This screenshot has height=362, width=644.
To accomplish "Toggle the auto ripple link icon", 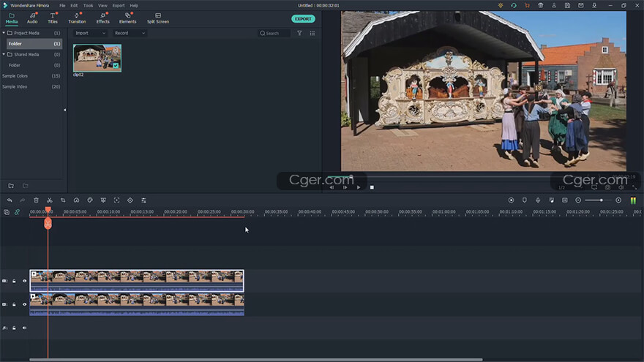I will [x=18, y=212].
